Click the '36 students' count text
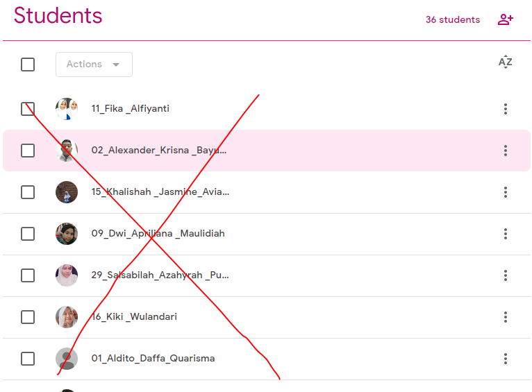 [x=453, y=19]
